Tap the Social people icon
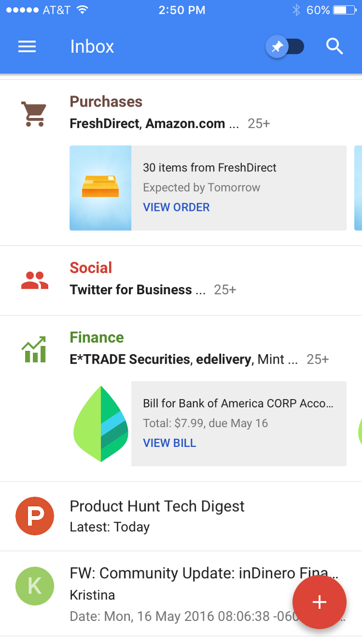 click(35, 280)
